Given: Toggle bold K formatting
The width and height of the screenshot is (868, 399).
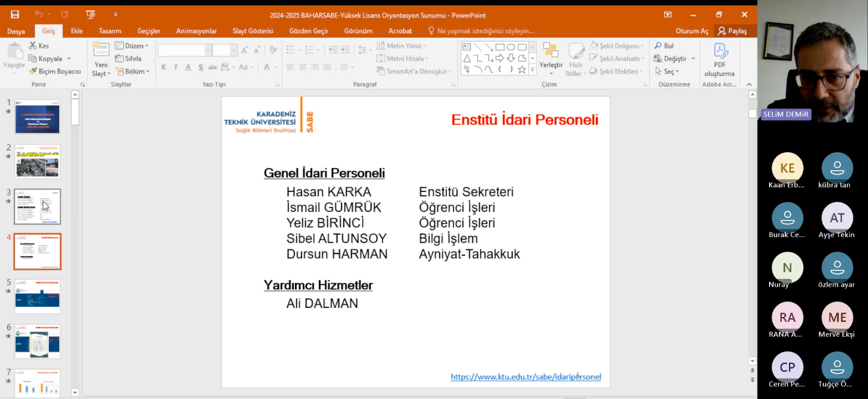Looking at the screenshot, I should coord(163,67).
